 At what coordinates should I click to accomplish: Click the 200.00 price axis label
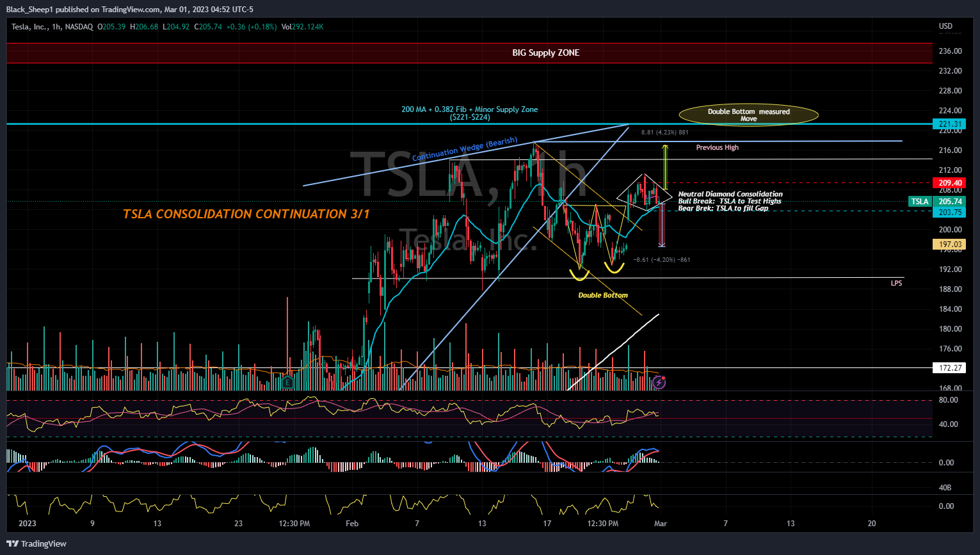coord(950,230)
